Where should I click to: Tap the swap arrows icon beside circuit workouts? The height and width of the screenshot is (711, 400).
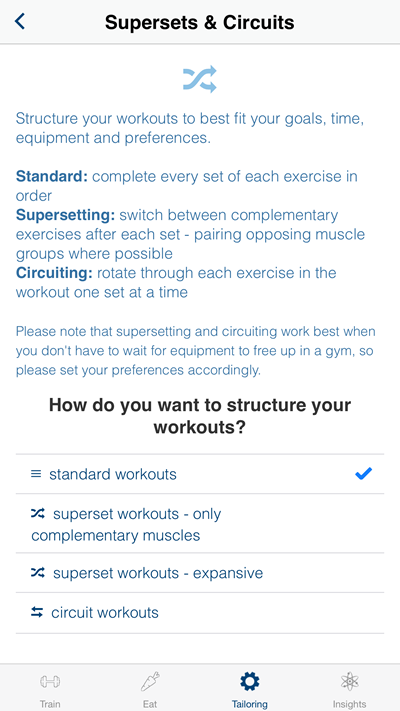click(37, 613)
